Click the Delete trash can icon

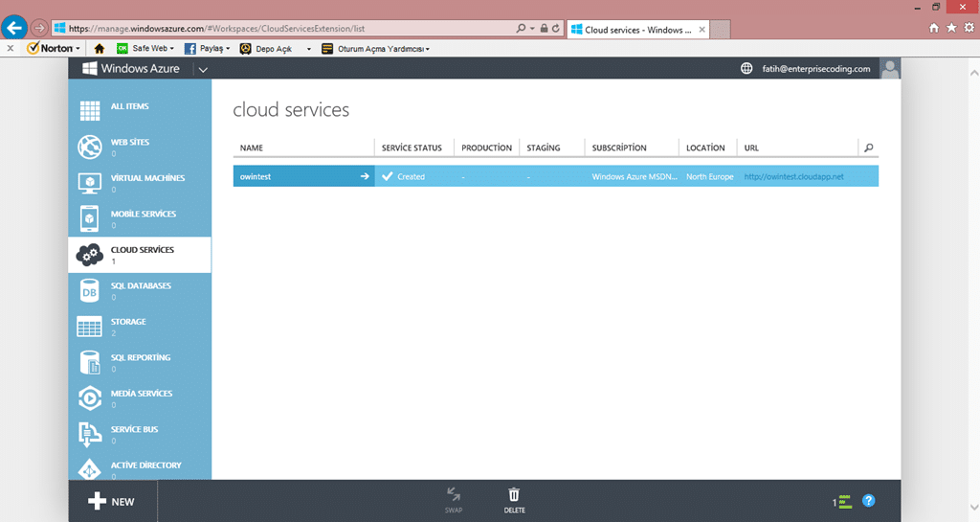coord(514,494)
